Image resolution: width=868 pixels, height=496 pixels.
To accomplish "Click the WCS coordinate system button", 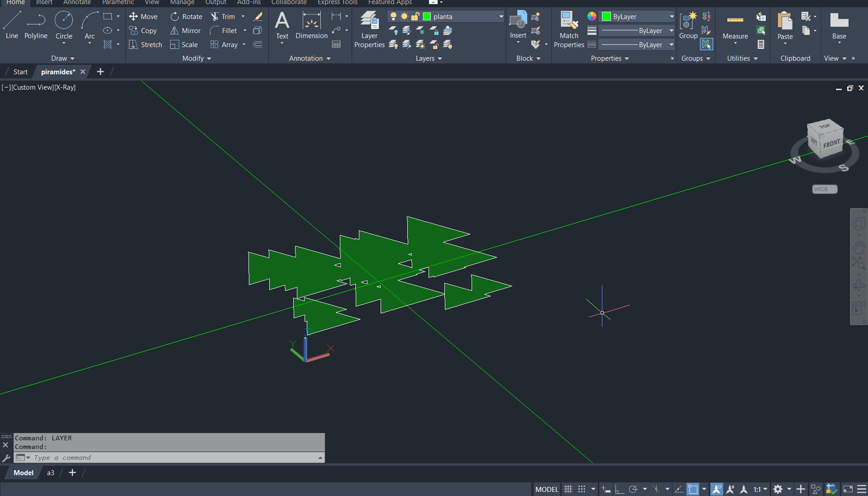I will click(824, 189).
